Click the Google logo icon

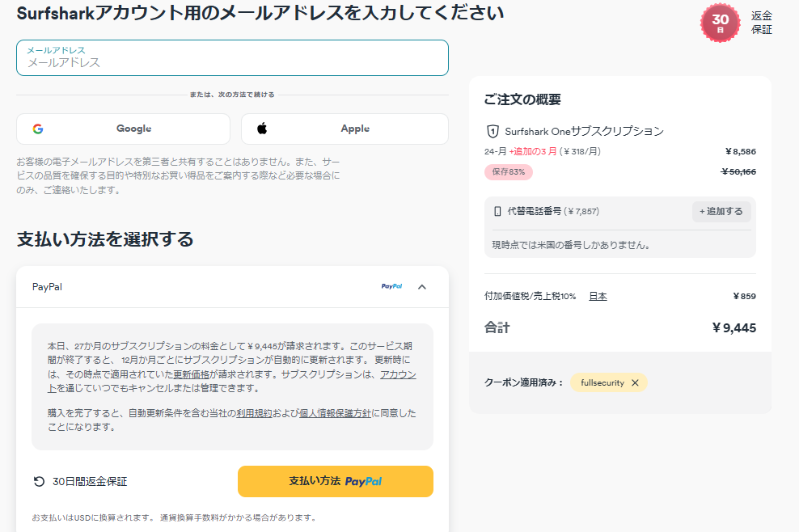[x=38, y=129]
